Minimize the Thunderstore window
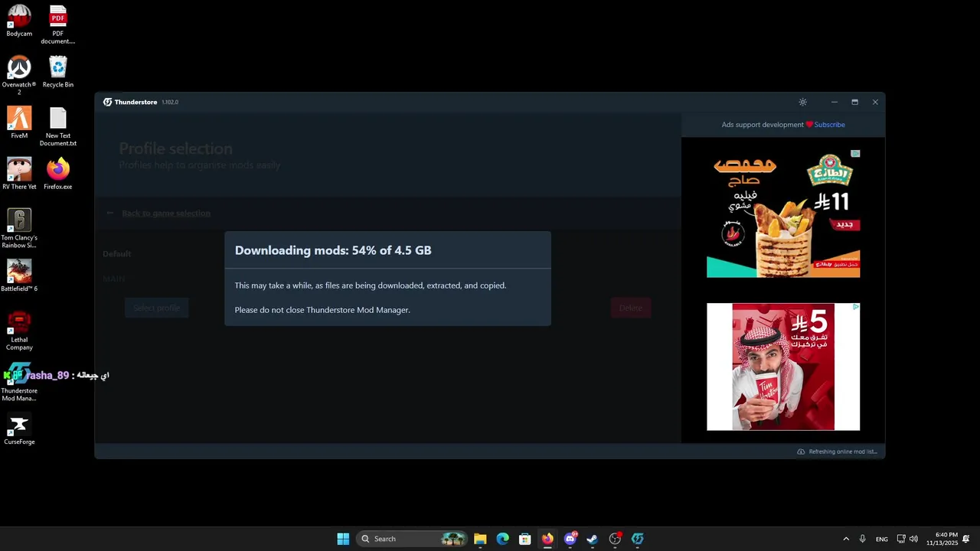980x551 pixels. pos(835,102)
